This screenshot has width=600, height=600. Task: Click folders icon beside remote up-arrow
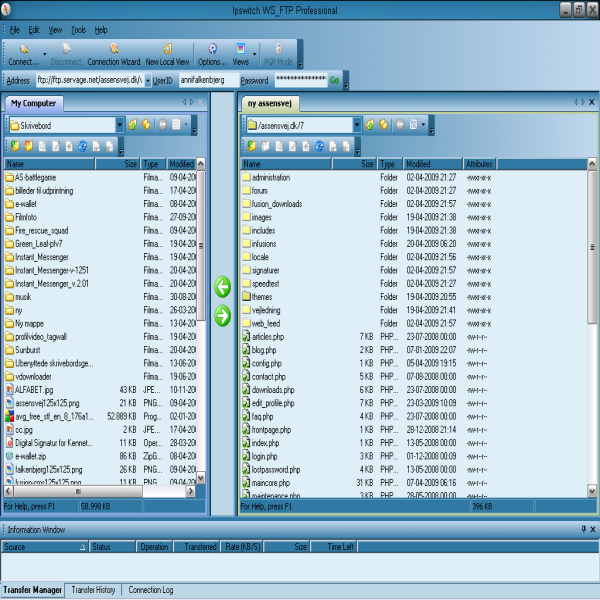point(383,125)
